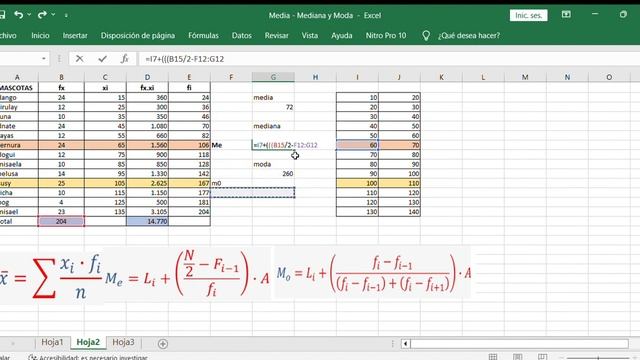
Task: Click the upper-limit cell showing 140
Action: [399, 212]
